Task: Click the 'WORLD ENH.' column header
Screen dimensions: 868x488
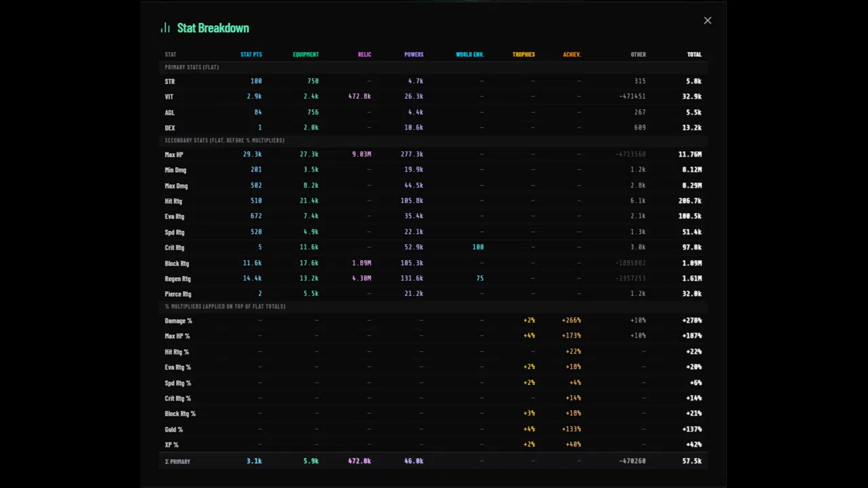Action: click(x=470, y=54)
